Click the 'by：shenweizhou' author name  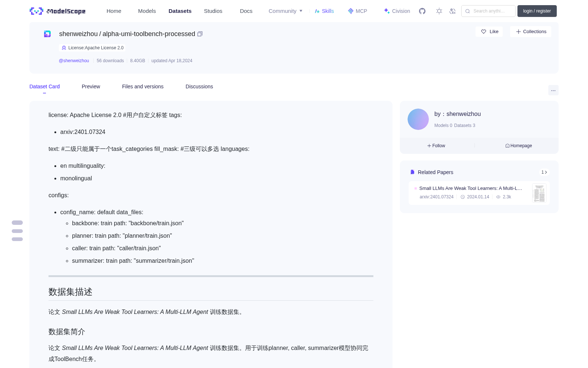click(x=458, y=114)
